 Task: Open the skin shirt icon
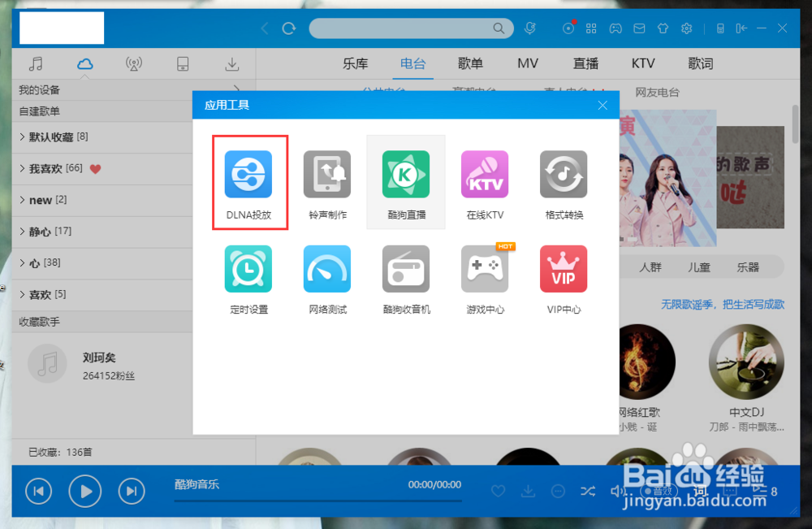click(663, 28)
